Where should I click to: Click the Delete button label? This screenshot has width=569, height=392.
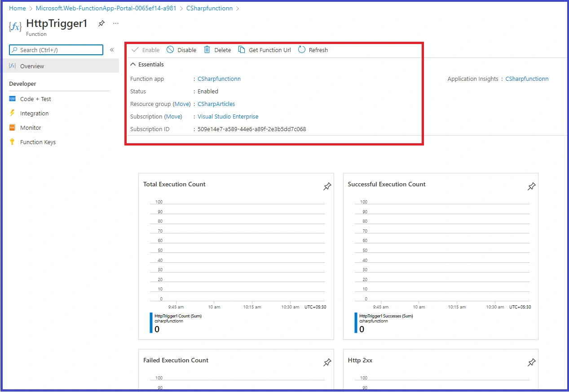(222, 50)
